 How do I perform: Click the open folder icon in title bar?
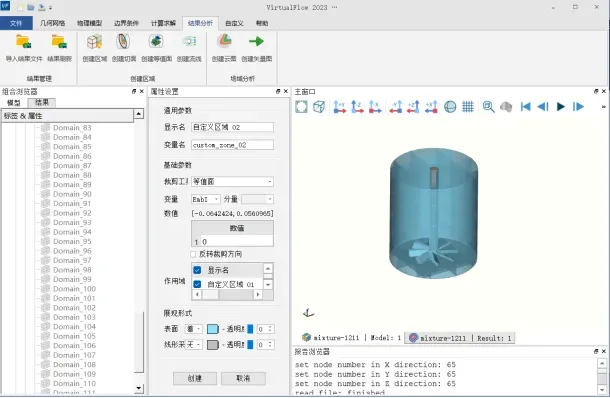pyautogui.click(x=31, y=7)
